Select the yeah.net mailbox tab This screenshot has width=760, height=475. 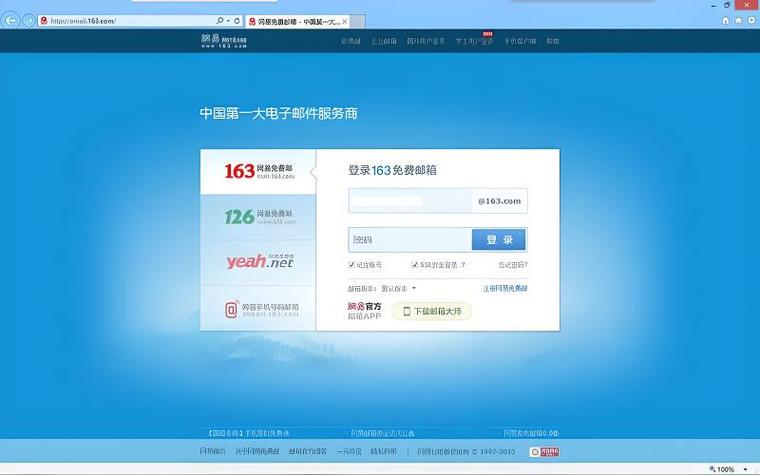pyautogui.click(x=258, y=262)
